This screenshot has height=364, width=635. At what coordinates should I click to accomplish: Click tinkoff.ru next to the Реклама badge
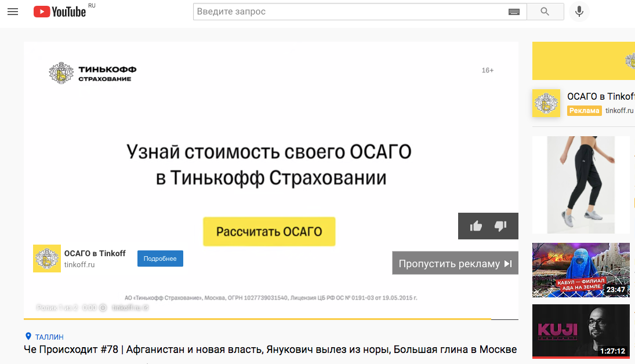(x=619, y=111)
